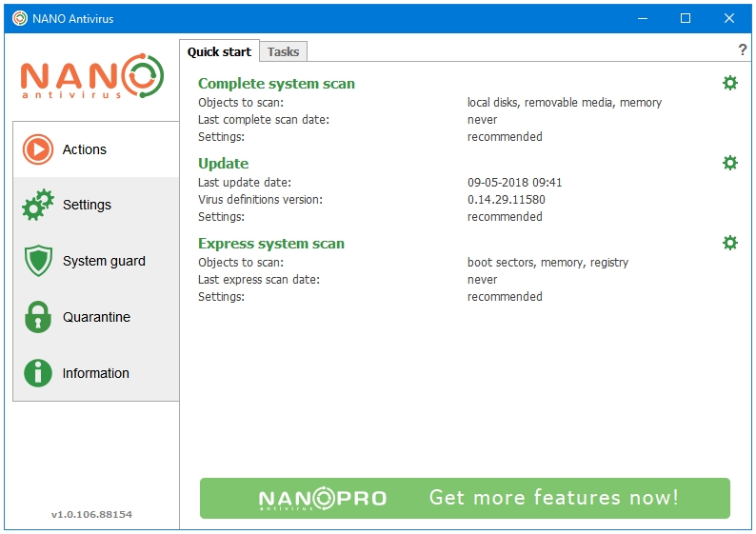
Task: Open the Actions menu label
Action: 85,149
